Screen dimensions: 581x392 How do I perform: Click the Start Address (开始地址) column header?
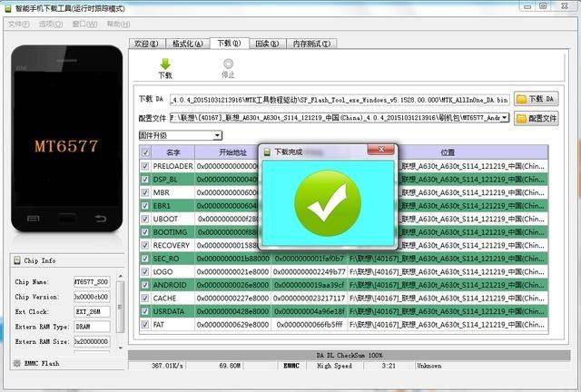pyautogui.click(x=232, y=152)
